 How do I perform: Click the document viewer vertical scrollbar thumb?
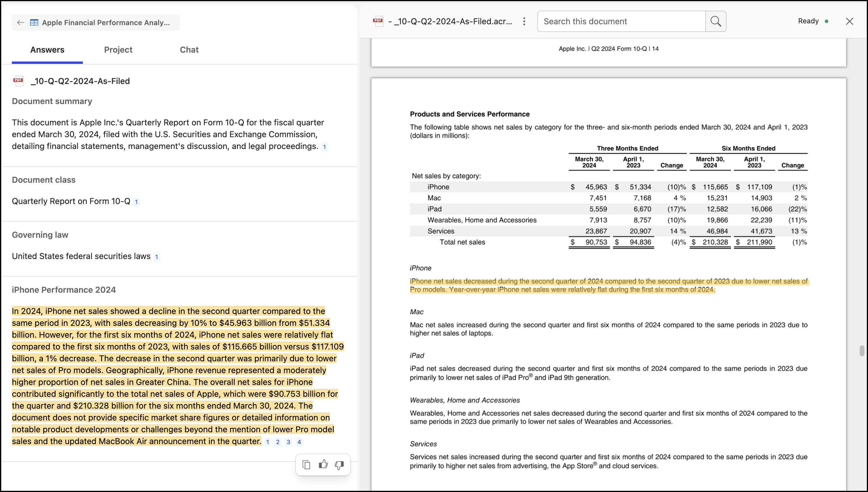click(x=861, y=350)
